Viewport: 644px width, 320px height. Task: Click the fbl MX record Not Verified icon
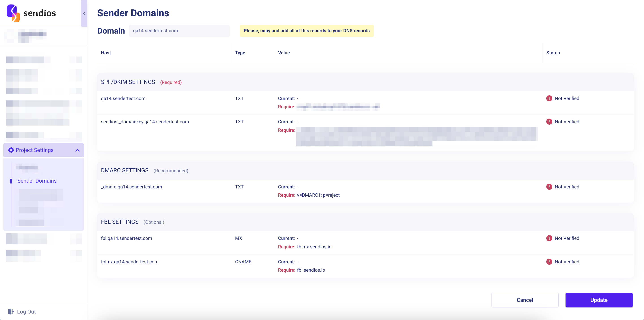click(x=549, y=238)
